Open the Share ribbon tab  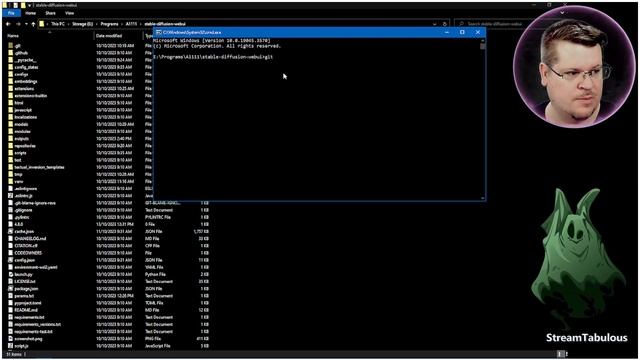51,13
